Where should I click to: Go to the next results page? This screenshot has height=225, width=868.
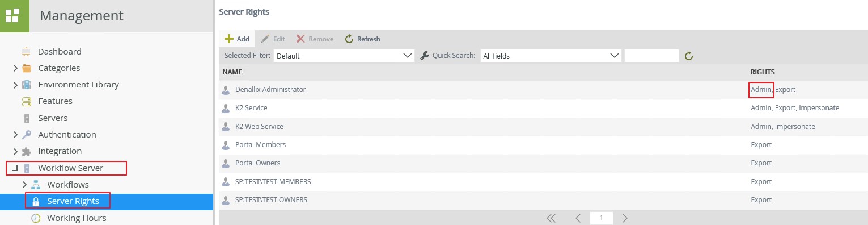(625, 218)
